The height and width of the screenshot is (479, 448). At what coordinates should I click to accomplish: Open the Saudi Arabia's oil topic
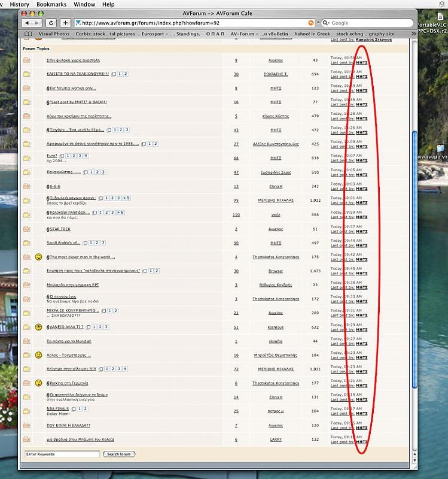tap(63, 242)
